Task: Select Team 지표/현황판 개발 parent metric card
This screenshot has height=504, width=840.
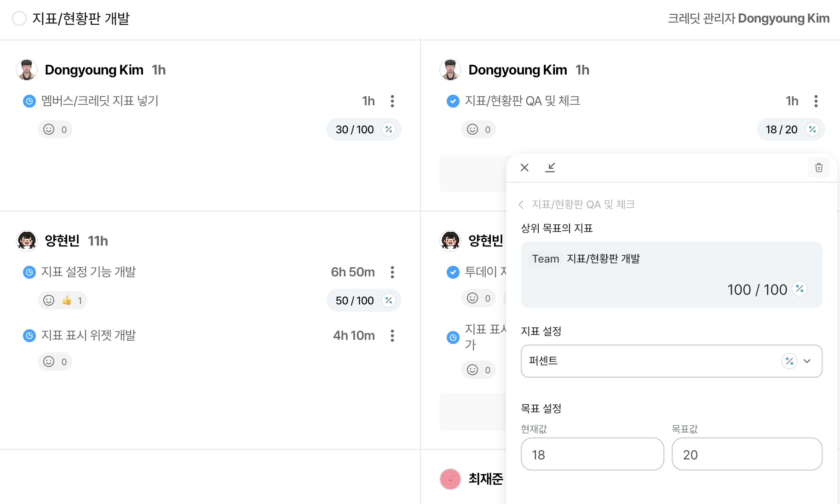Action: click(672, 275)
